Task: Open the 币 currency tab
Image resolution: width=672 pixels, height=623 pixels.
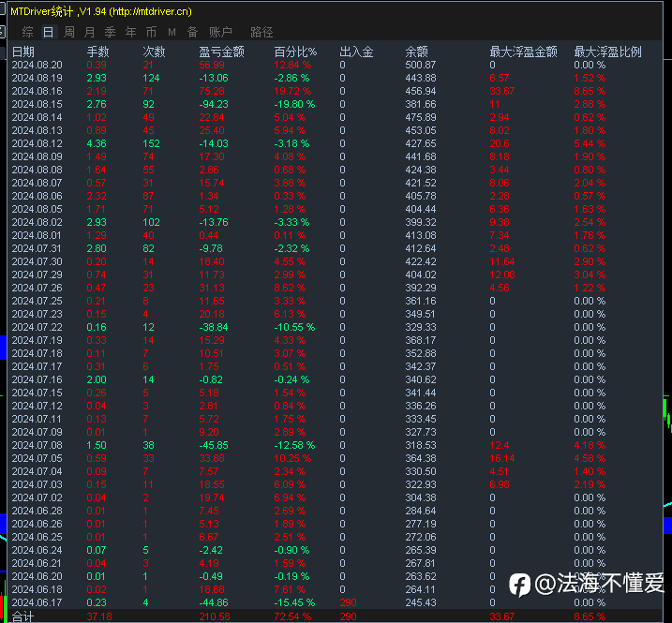Action: click(x=151, y=32)
